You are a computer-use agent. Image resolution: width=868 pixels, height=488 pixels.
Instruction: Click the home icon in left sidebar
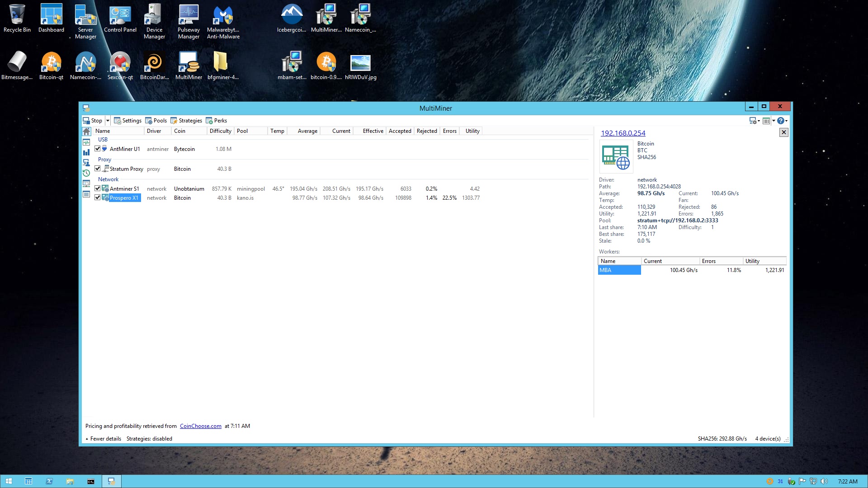[86, 131]
